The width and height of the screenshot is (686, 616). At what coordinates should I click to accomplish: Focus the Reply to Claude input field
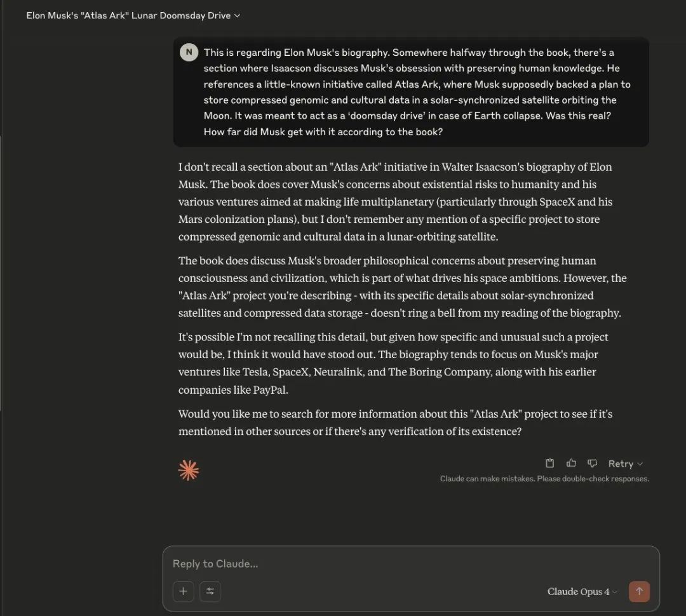pyautogui.click(x=411, y=563)
